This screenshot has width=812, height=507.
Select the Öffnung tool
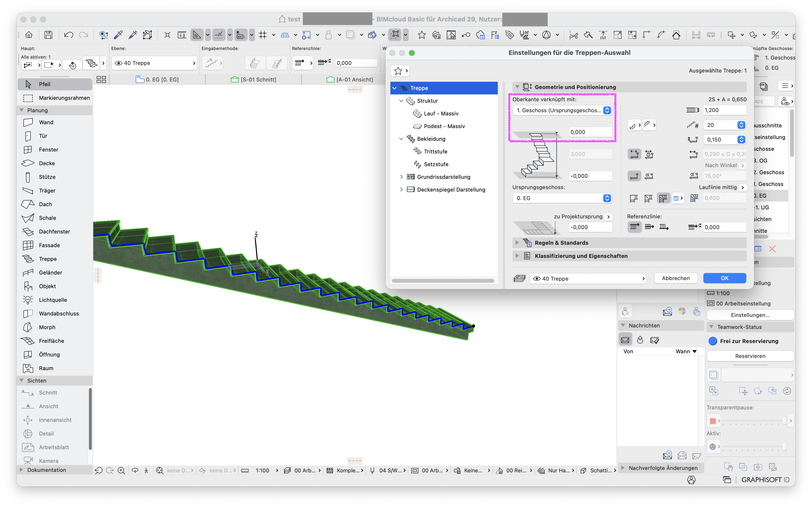(55, 355)
